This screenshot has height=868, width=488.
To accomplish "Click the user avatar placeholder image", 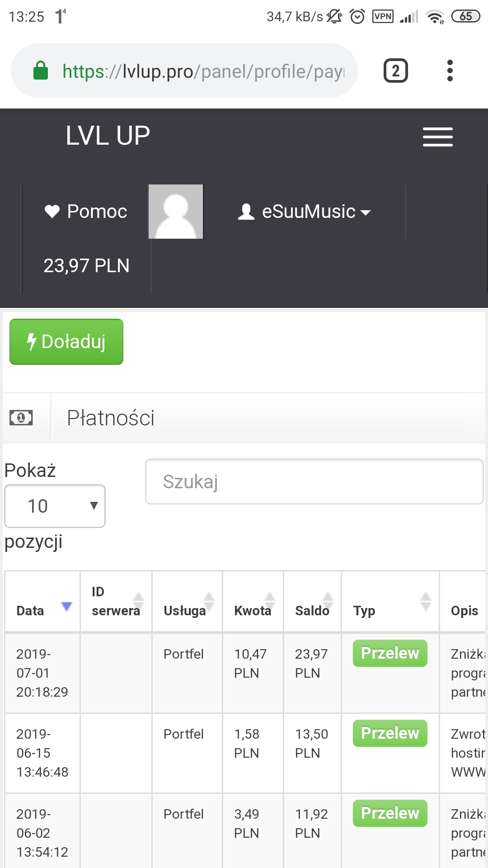I will coord(176,212).
